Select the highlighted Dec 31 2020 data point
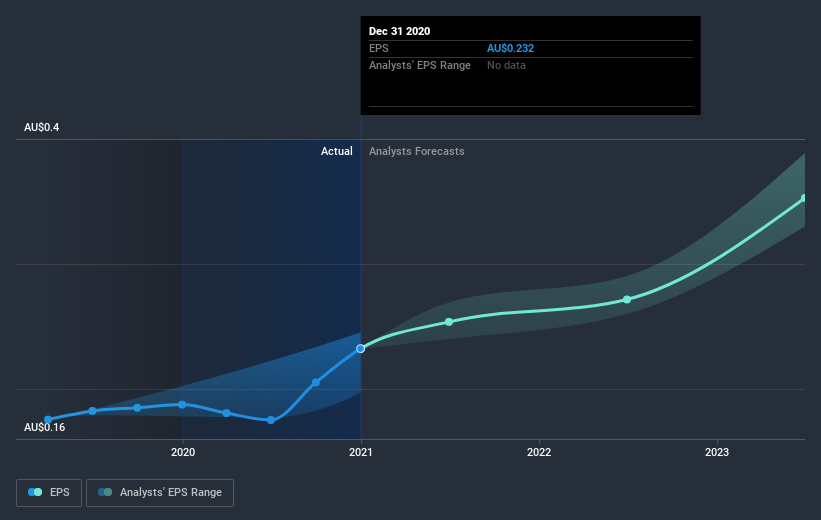This screenshot has width=821, height=520. click(x=361, y=349)
